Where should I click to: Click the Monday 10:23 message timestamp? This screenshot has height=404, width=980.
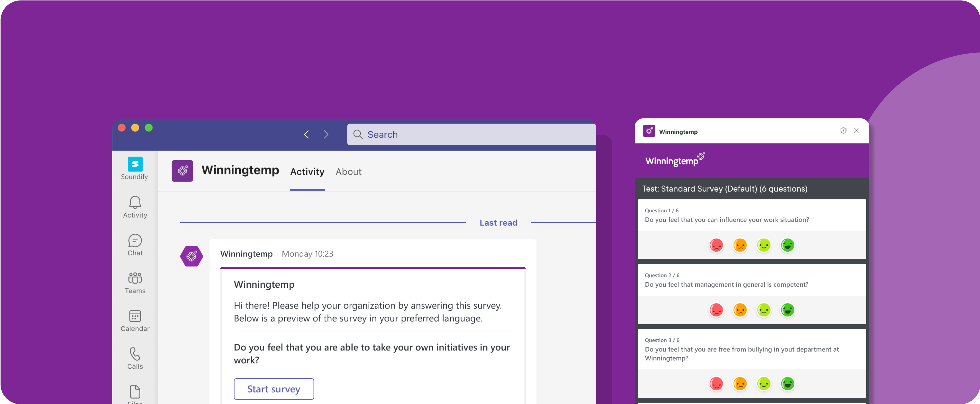point(307,254)
